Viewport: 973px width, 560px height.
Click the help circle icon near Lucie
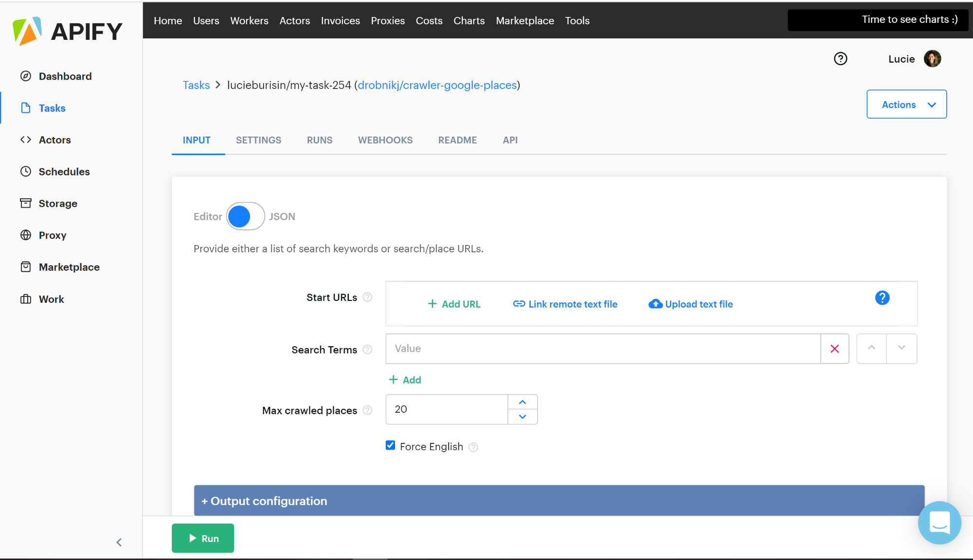(x=840, y=59)
